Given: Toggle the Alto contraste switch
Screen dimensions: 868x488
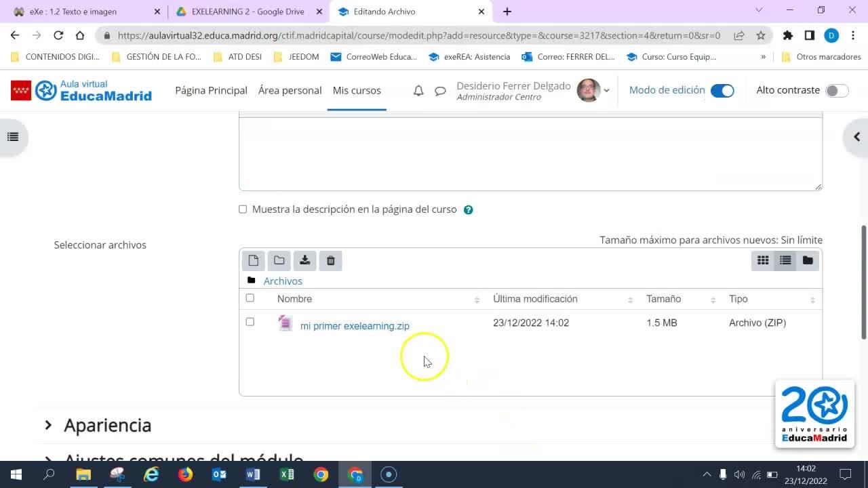Looking at the screenshot, I should tap(837, 91).
